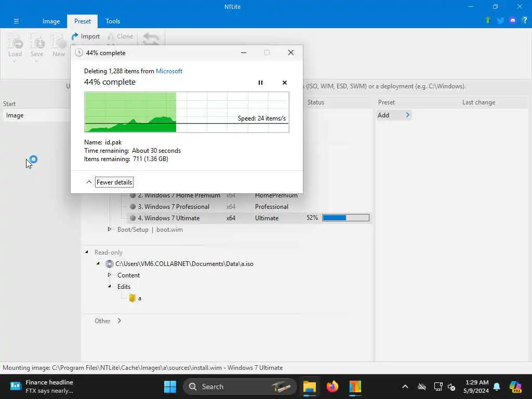Click the Preset column header
Viewport: 532px width, 399px height.
tap(386, 102)
